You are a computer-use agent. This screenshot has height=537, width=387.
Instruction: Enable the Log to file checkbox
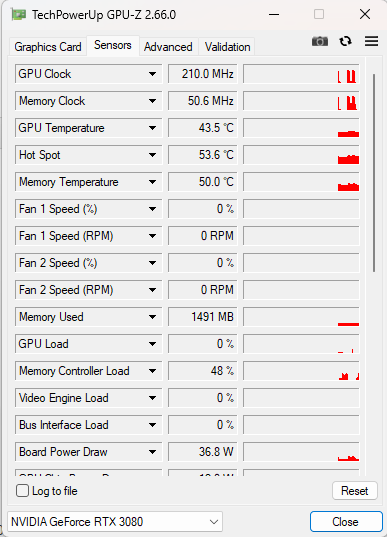coord(22,491)
